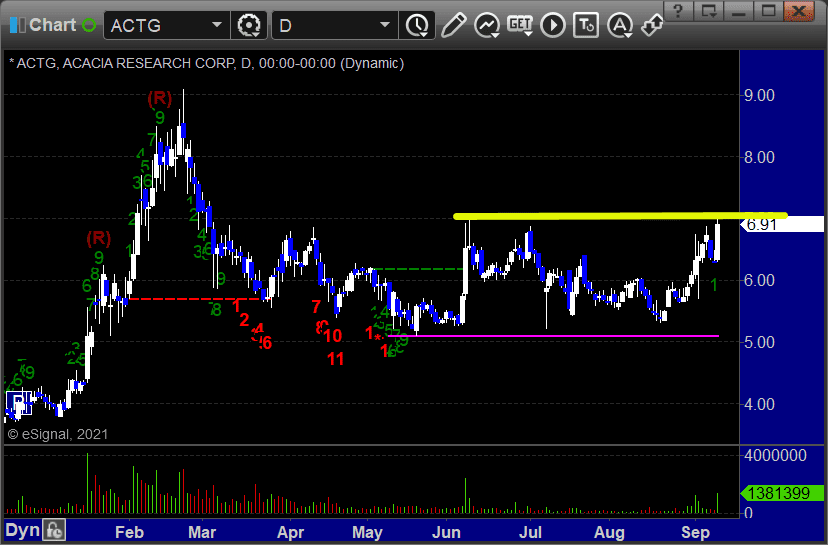Image resolution: width=828 pixels, height=545 pixels.
Task: Click the Aug date axis label
Action: 609,532
